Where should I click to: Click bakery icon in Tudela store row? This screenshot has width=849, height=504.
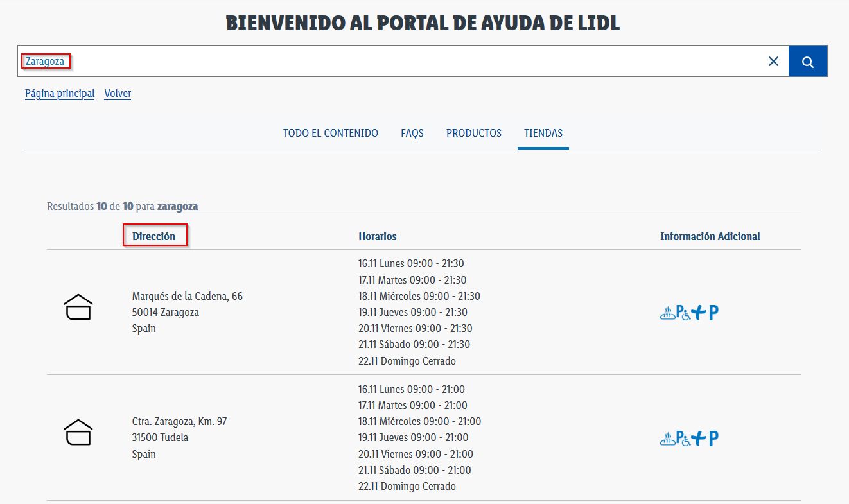(x=667, y=439)
